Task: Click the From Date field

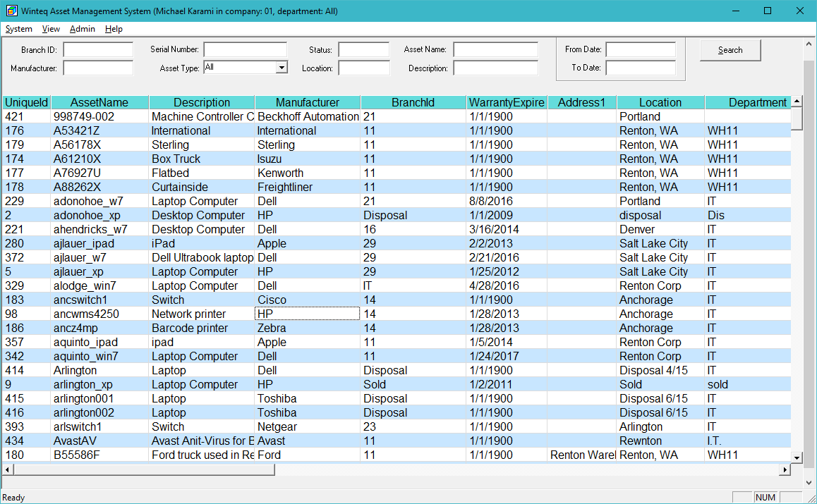Action: click(x=641, y=49)
